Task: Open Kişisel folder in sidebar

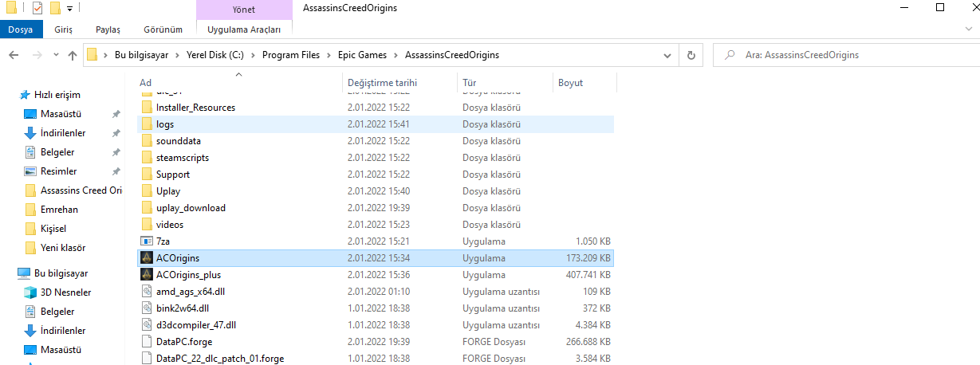Action: [x=53, y=229]
